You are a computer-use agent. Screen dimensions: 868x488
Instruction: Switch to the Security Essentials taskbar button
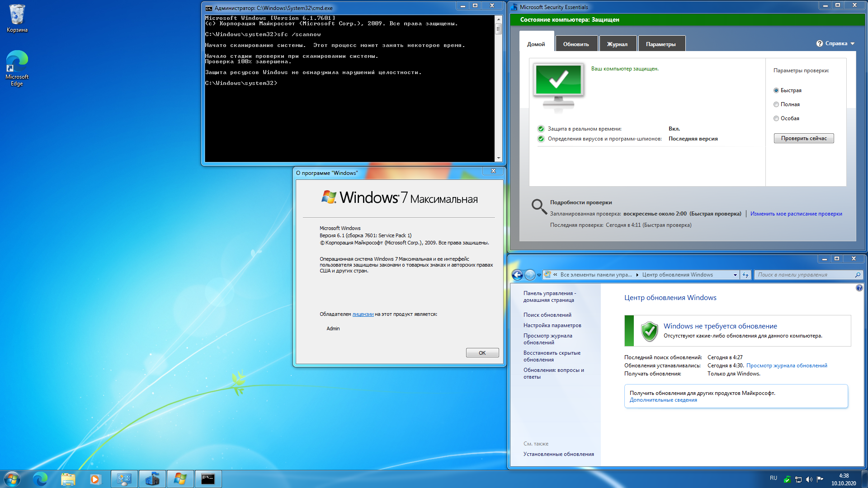pos(152,479)
